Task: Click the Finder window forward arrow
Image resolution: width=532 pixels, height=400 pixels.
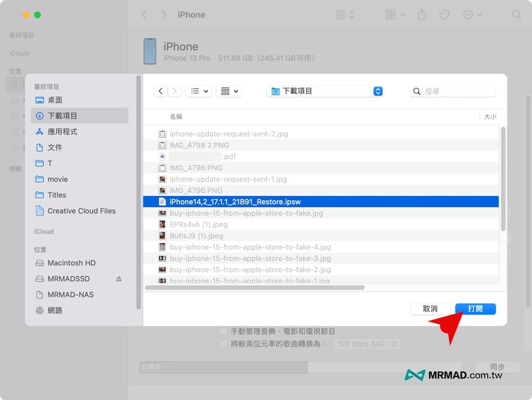Action: coord(164,14)
